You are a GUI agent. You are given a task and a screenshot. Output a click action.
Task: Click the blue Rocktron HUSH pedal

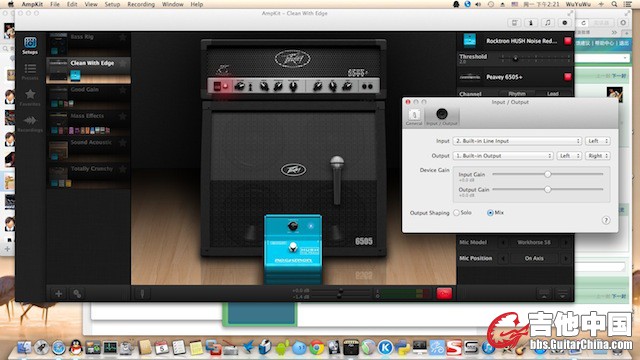click(x=293, y=248)
